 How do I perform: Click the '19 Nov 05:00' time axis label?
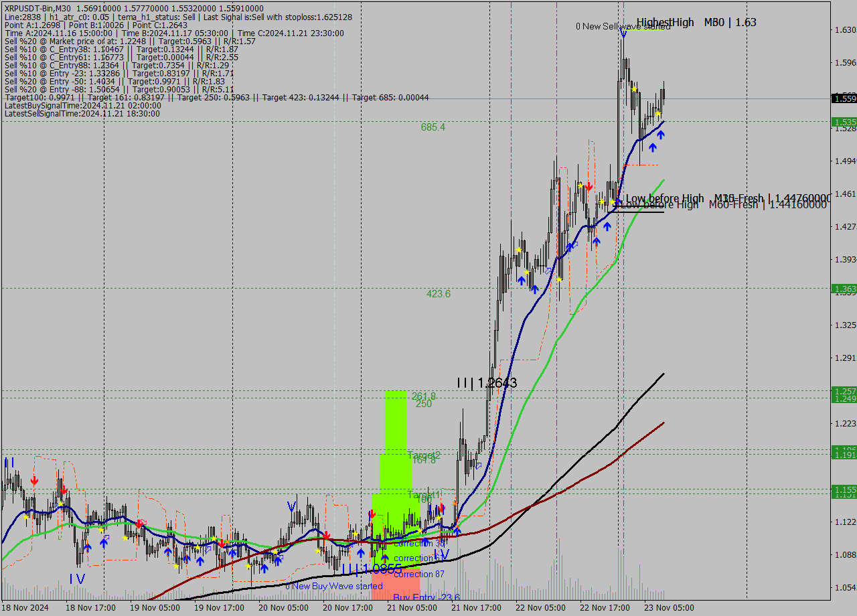(155, 608)
